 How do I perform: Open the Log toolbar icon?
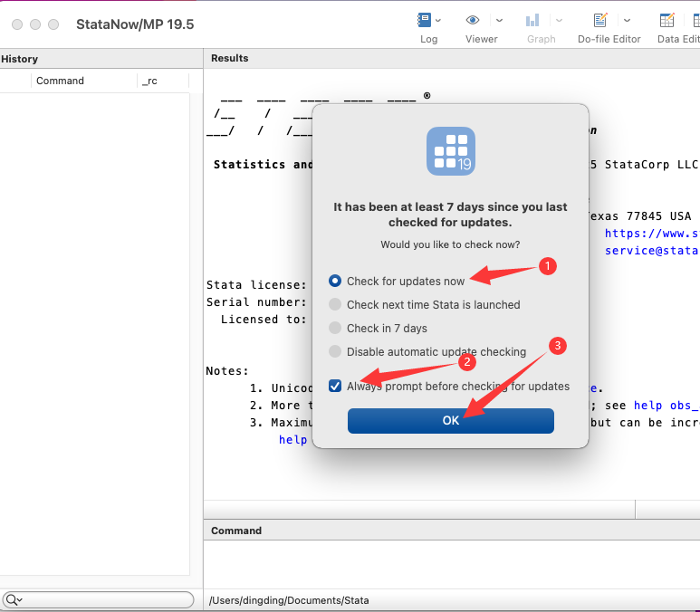click(424, 20)
